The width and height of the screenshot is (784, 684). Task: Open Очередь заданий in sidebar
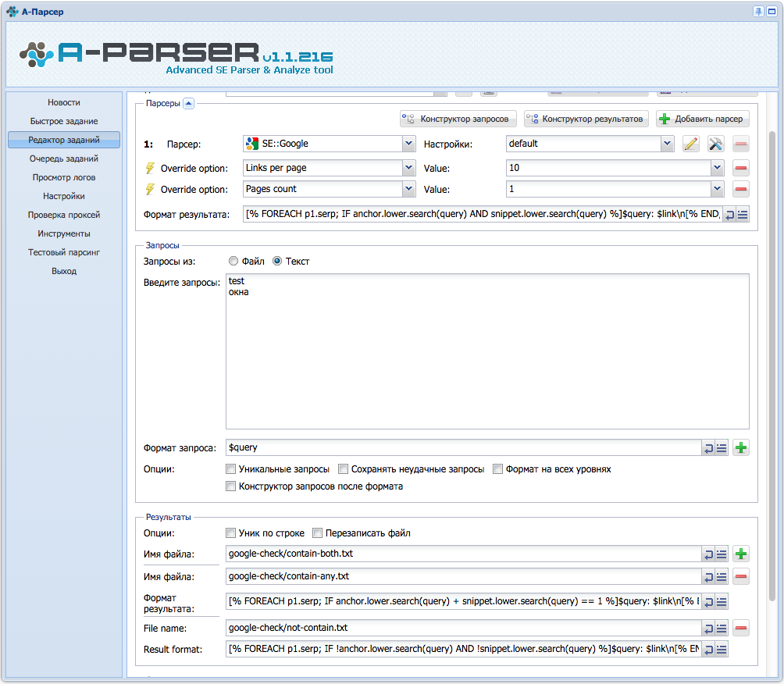(64, 159)
